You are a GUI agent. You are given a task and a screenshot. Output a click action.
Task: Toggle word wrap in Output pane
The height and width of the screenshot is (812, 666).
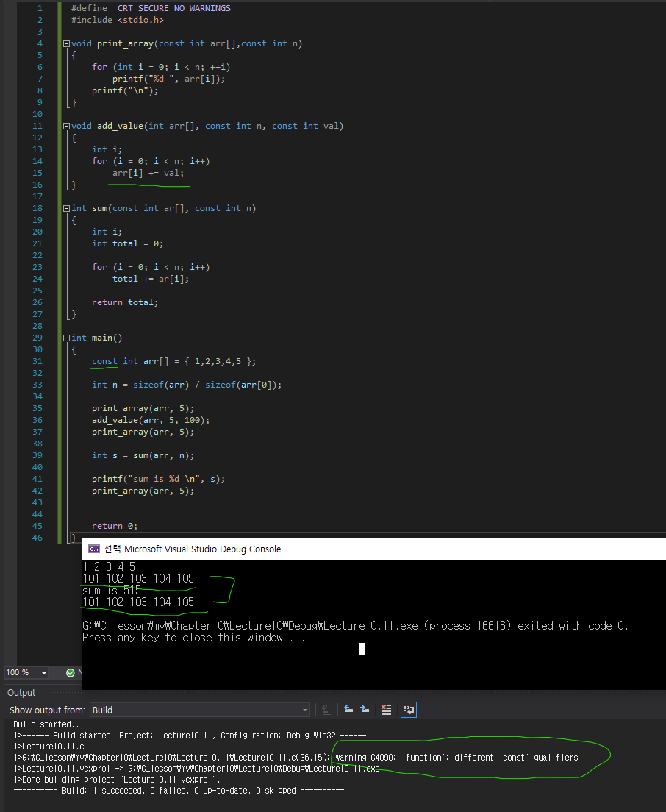pyautogui.click(x=408, y=710)
